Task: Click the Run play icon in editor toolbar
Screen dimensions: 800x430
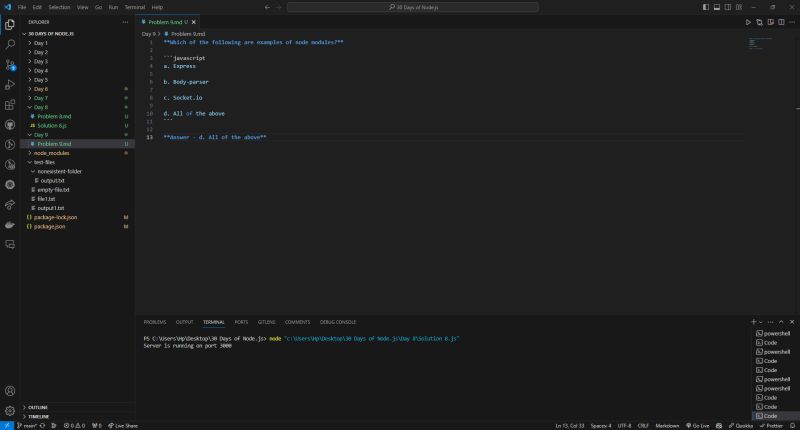Action: pyautogui.click(x=748, y=22)
